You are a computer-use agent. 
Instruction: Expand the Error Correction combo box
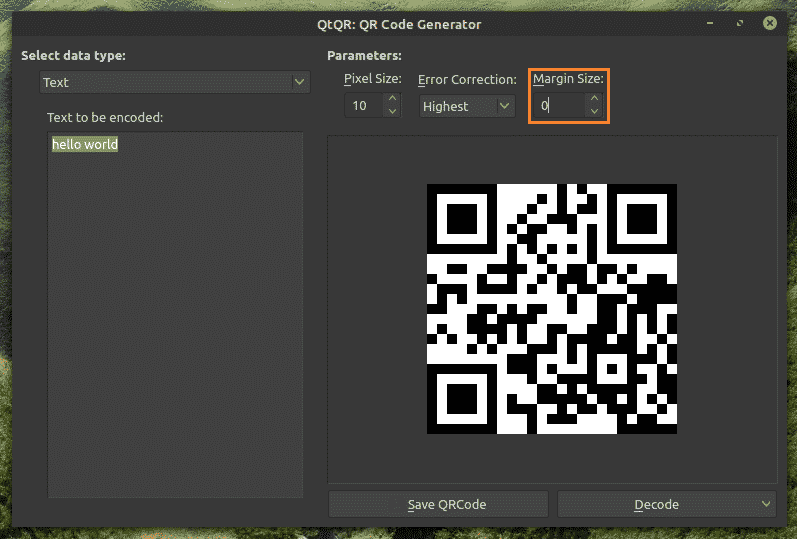(467, 106)
